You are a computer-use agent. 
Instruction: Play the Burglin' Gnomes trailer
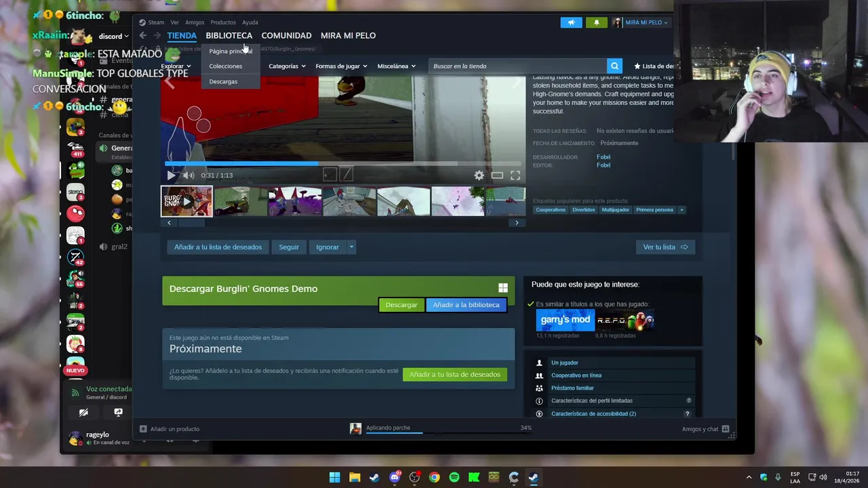171,175
